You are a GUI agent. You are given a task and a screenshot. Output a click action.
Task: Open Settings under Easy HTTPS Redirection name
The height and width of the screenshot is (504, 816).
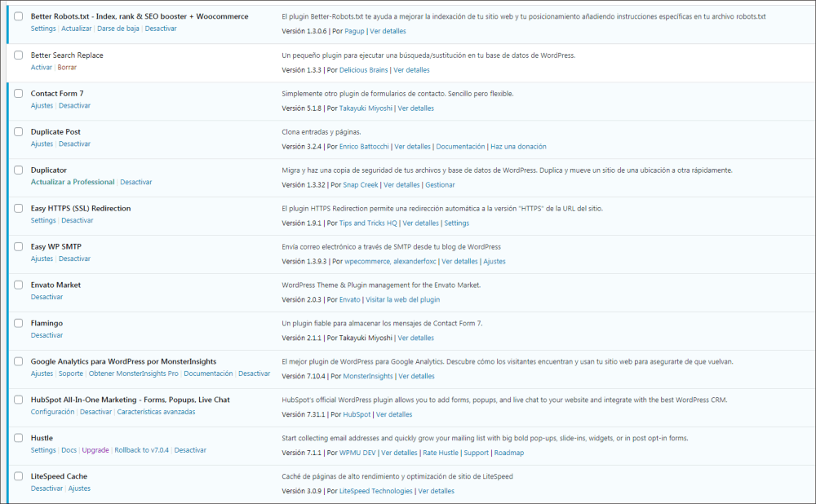pyautogui.click(x=43, y=220)
